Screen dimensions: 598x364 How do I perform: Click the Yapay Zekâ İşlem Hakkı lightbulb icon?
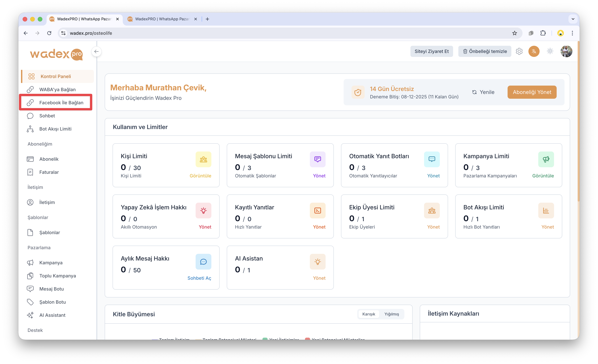tap(203, 211)
